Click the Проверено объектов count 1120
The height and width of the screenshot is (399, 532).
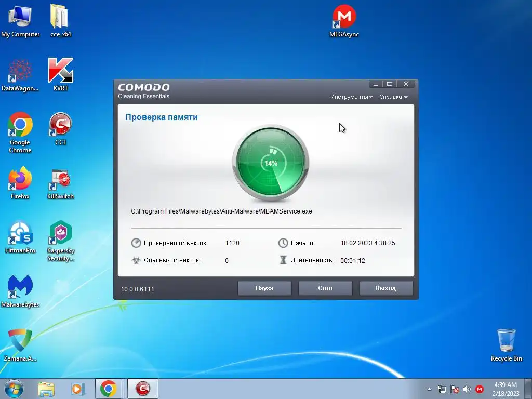(232, 243)
